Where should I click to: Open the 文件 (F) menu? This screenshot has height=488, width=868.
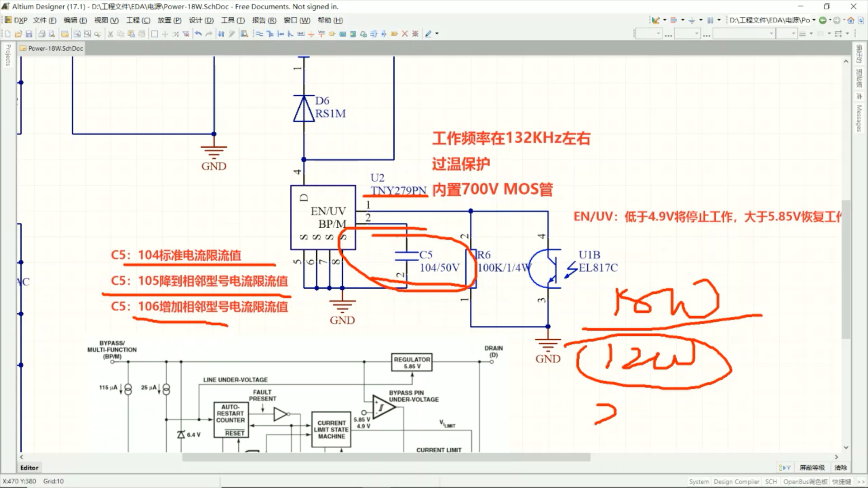coord(44,20)
